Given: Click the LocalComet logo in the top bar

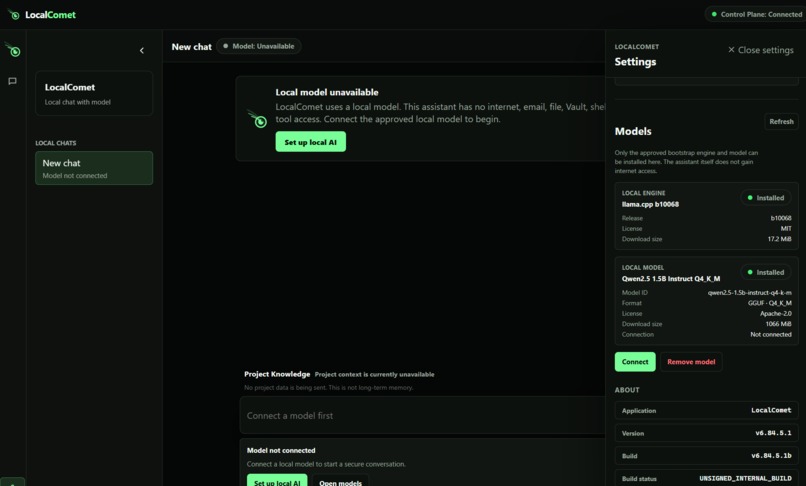Looking at the screenshot, I should (42, 15).
